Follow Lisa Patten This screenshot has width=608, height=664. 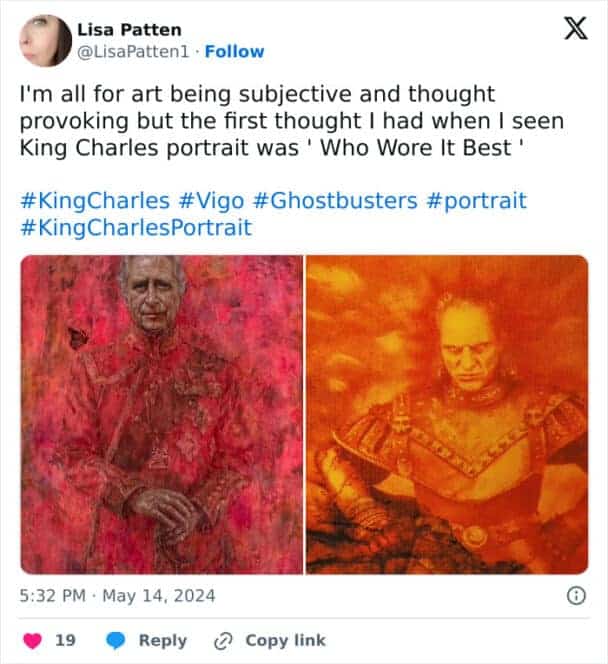coord(234,52)
